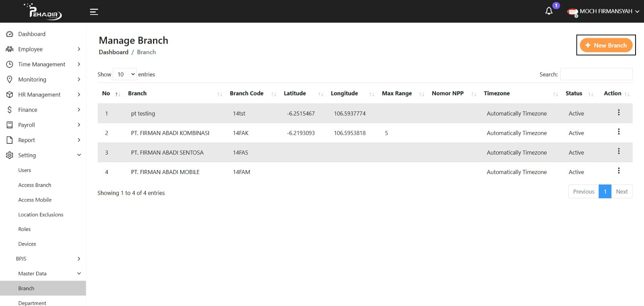Expand the HR Management chevron
The image size is (644, 306).
[x=79, y=95]
